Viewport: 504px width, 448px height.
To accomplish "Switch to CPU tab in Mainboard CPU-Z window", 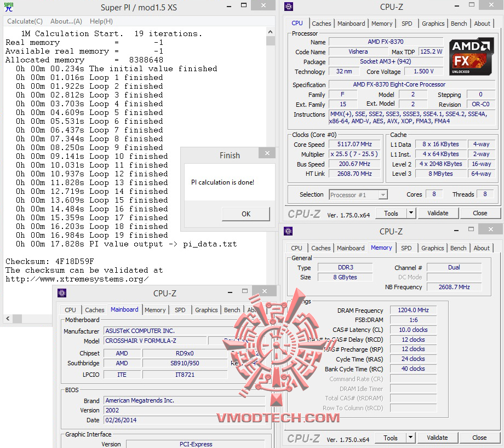I will pyautogui.click(x=70, y=310).
